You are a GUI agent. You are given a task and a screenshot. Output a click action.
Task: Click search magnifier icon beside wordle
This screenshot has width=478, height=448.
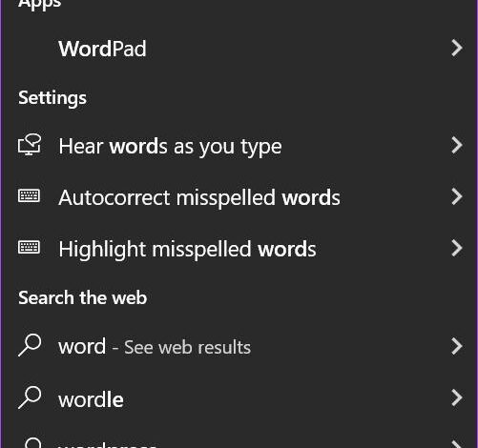pyautogui.click(x=30, y=397)
